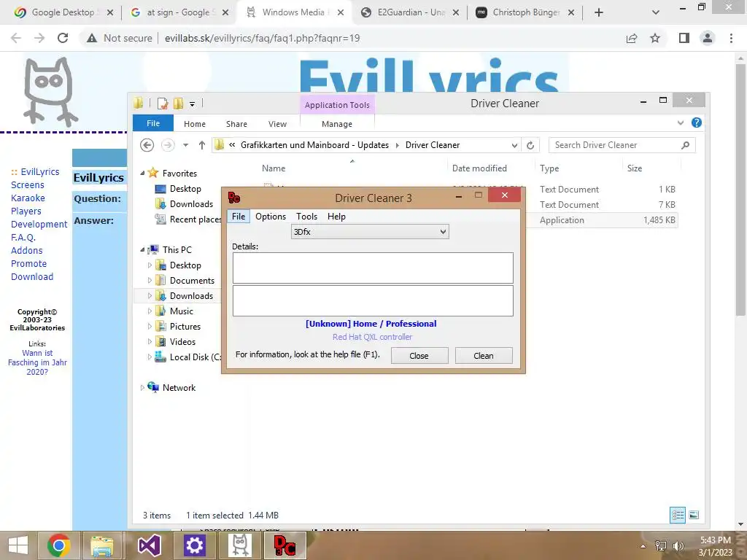The image size is (747, 560).
Task: Switch to details view layout
Action: 678,515
